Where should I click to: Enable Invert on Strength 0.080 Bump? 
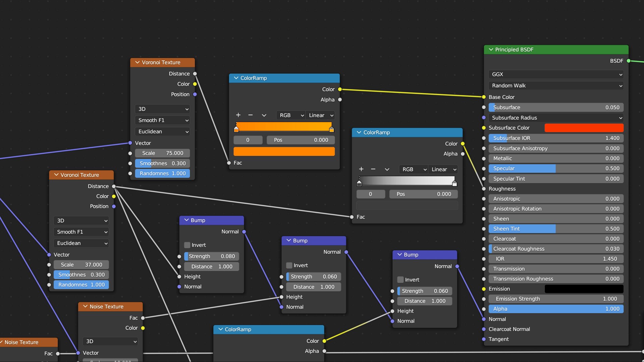click(x=187, y=245)
